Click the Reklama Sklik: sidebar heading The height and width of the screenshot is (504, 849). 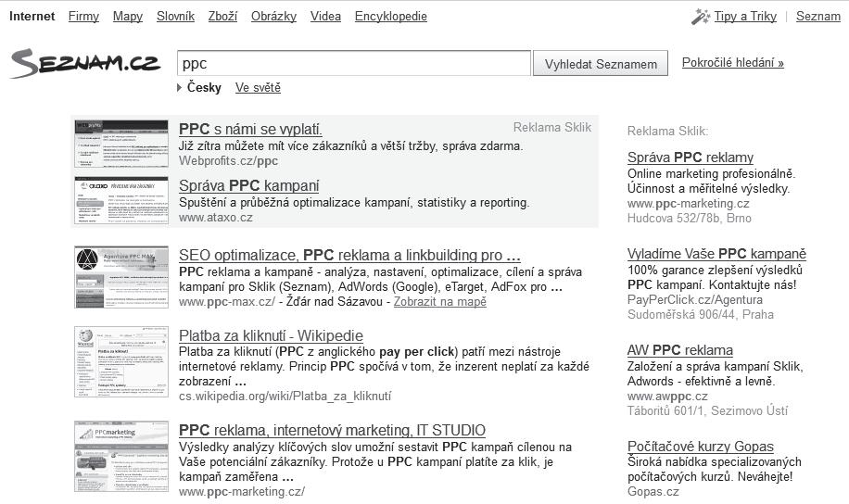coord(667,131)
